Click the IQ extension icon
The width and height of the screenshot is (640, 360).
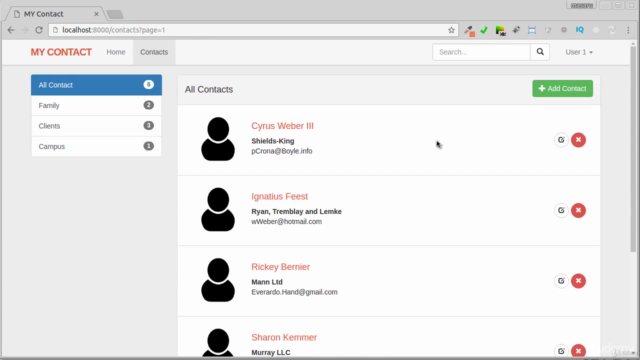(x=580, y=30)
